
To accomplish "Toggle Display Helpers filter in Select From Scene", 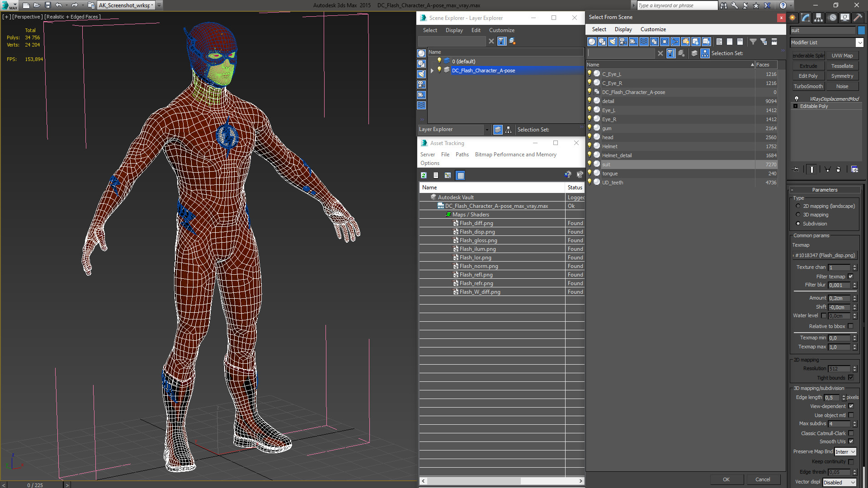I will pos(633,42).
